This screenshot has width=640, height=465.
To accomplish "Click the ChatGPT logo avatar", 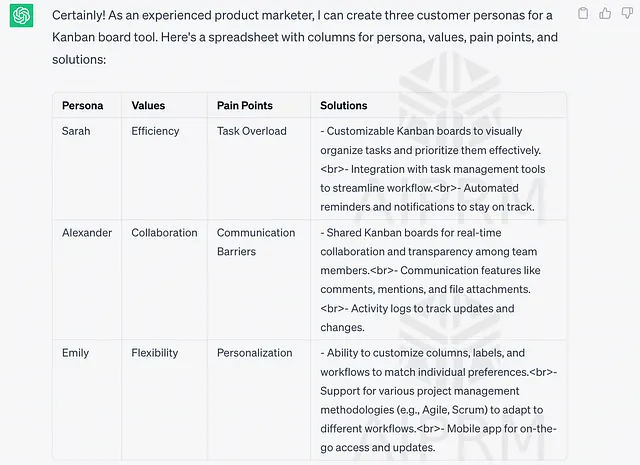I will pos(21,16).
